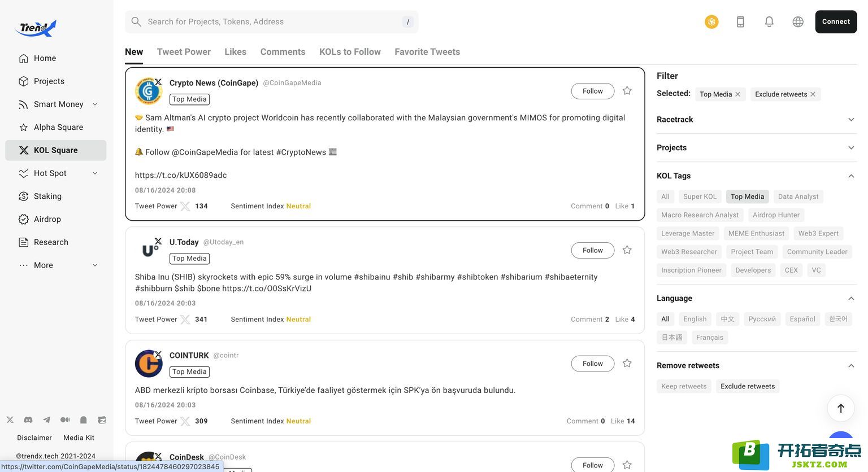Collapse the Language section
The image size is (868, 472).
[851, 299]
